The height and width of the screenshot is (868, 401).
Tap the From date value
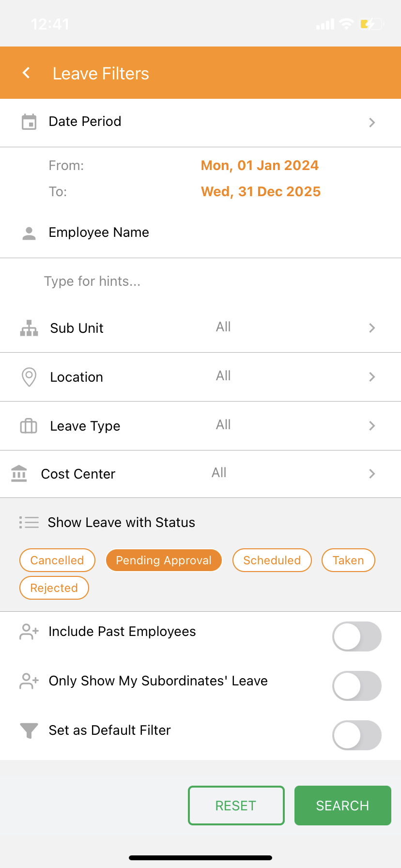click(x=260, y=166)
